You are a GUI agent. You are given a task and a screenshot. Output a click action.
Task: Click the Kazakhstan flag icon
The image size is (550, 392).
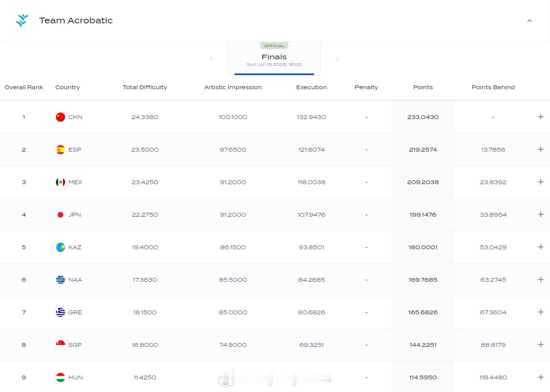pyautogui.click(x=61, y=247)
